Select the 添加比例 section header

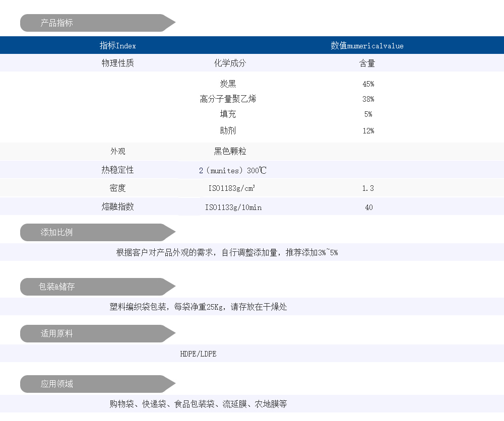pyautogui.click(x=57, y=233)
